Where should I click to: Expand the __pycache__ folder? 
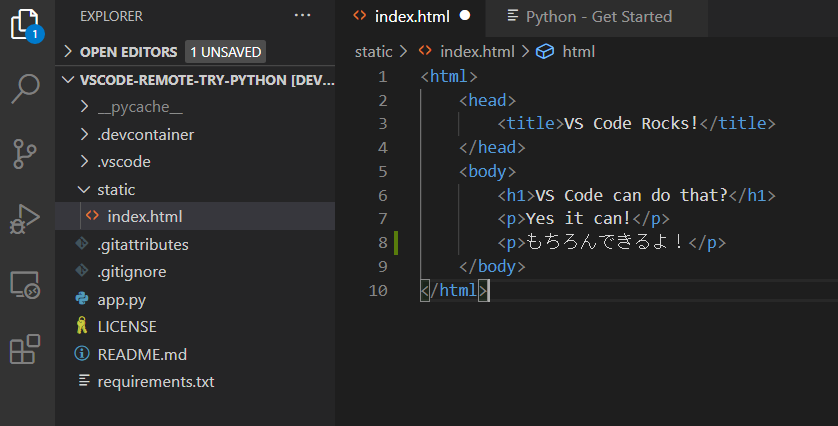pyautogui.click(x=84, y=106)
